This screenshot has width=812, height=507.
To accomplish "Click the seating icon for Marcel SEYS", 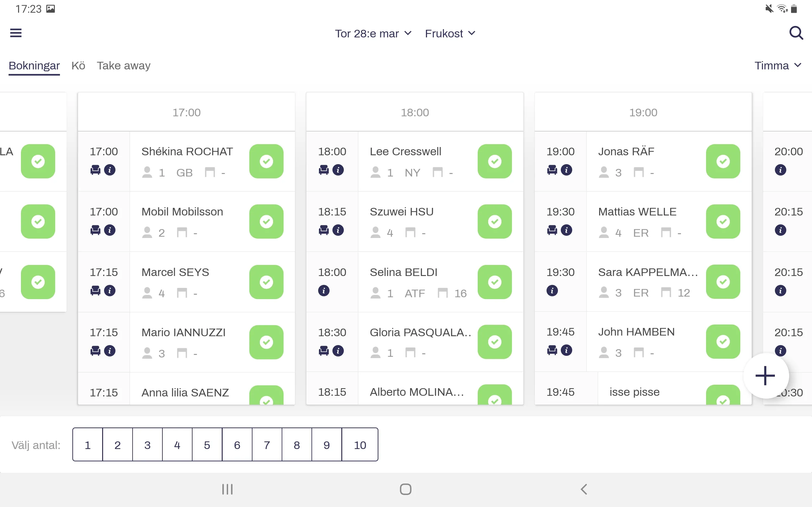I will [x=95, y=290].
